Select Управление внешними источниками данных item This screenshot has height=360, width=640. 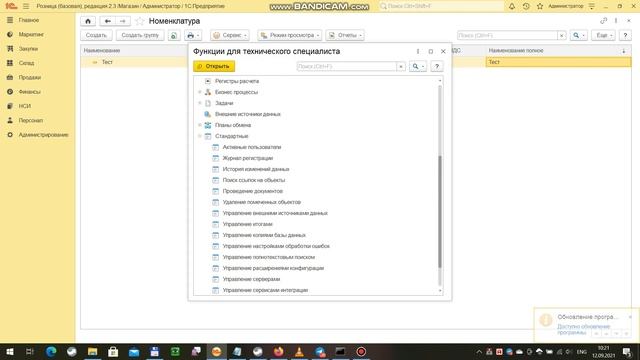click(x=275, y=213)
